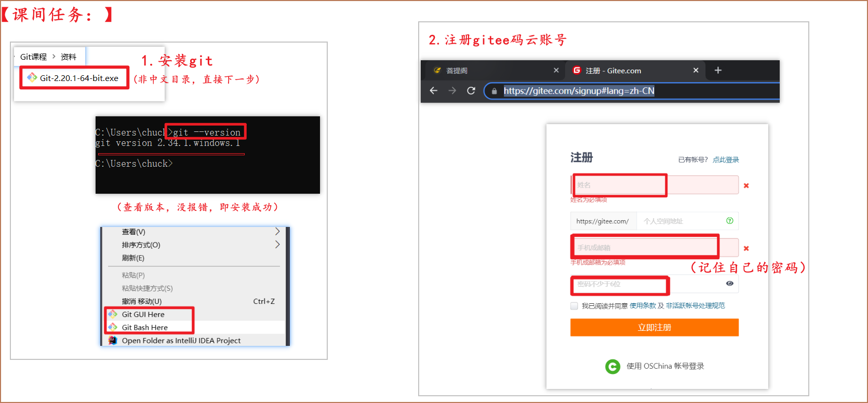Click the error icon beside 姓名 field

[x=746, y=185]
